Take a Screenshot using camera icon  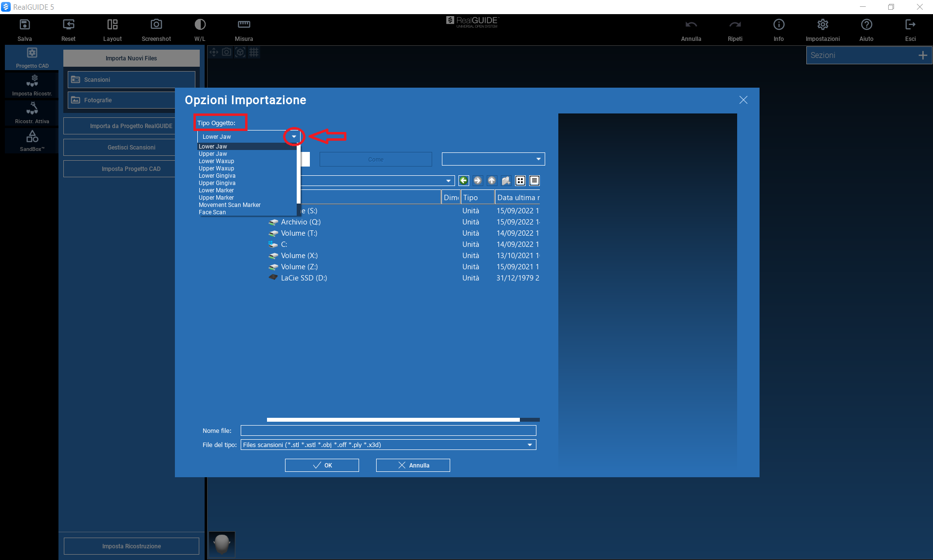pos(156,25)
